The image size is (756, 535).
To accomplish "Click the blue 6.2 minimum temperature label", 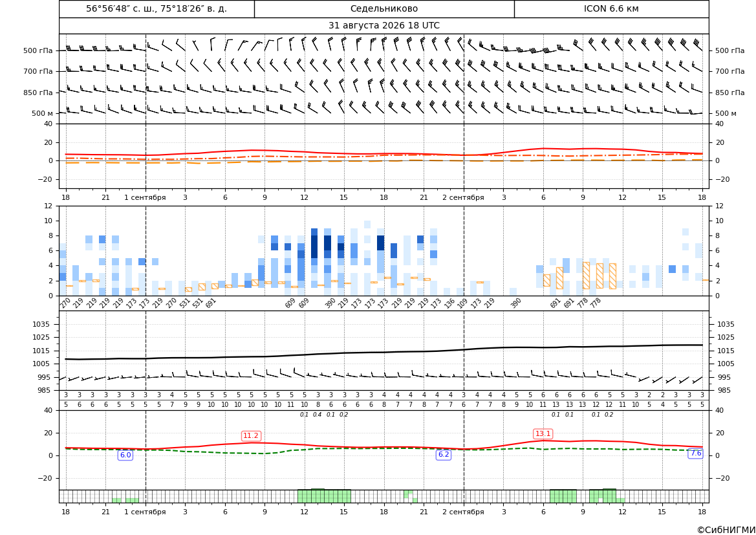I will tap(444, 454).
